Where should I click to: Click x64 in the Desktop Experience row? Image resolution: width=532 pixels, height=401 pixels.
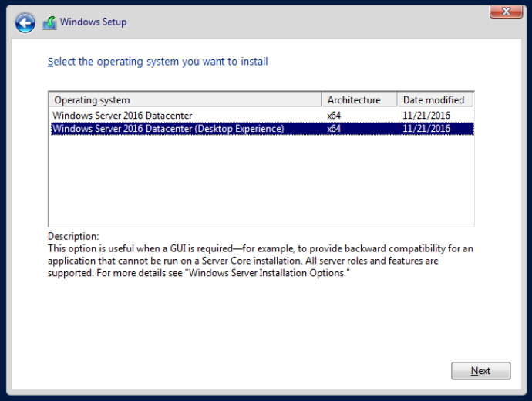point(334,129)
